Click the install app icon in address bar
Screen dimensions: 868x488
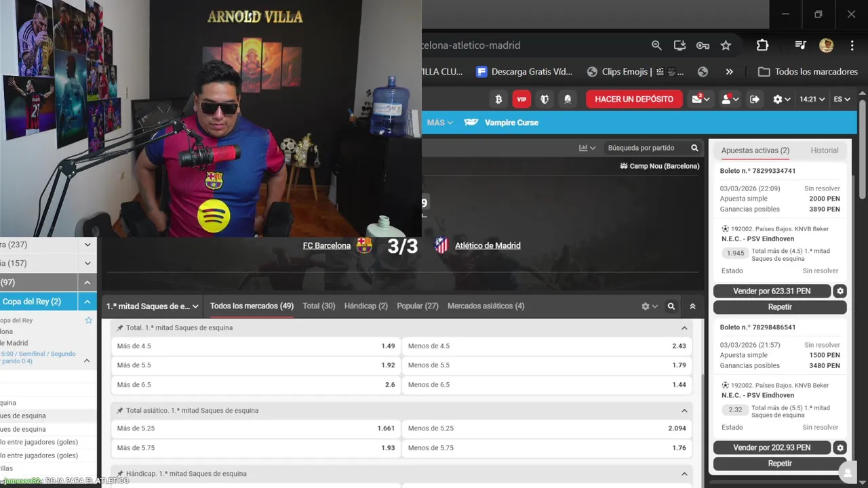pos(679,45)
